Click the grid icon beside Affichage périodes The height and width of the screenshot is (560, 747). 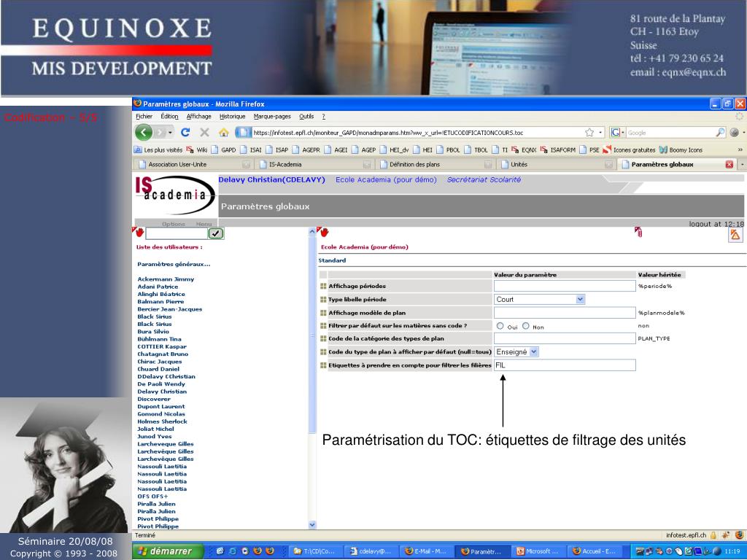[x=323, y=286]
